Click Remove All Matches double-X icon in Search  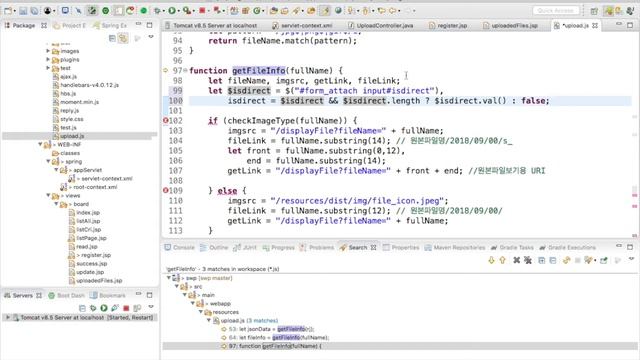(x=528, y=260)
